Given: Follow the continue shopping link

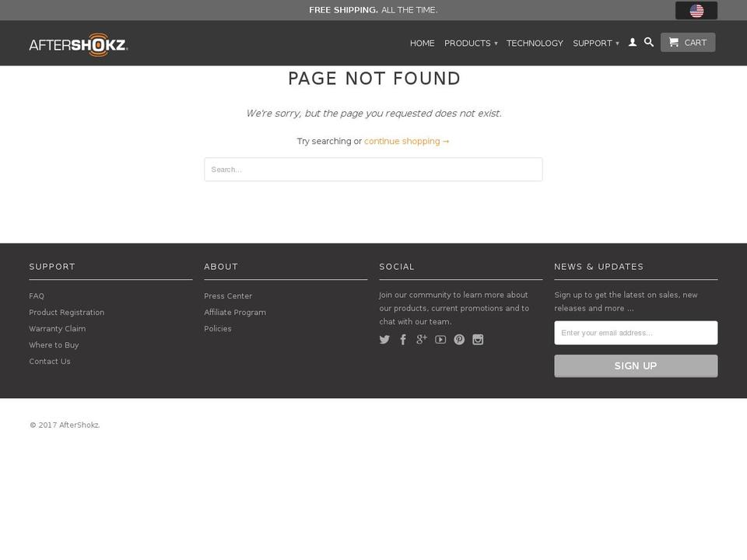Looking at the screenshot, I should point(406,141).
